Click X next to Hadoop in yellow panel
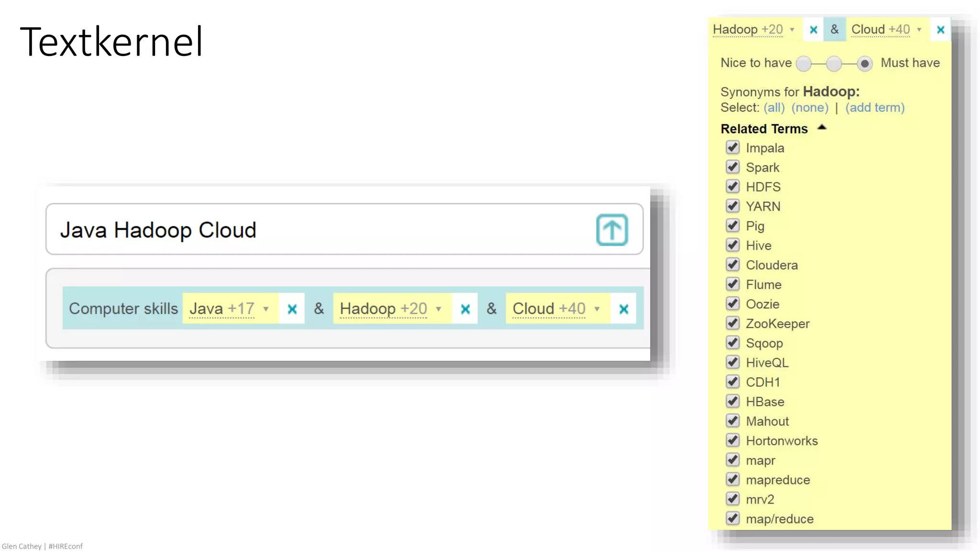Image resolution: width=980 pixels, height=551 pixels. click(x=813, y=30)
